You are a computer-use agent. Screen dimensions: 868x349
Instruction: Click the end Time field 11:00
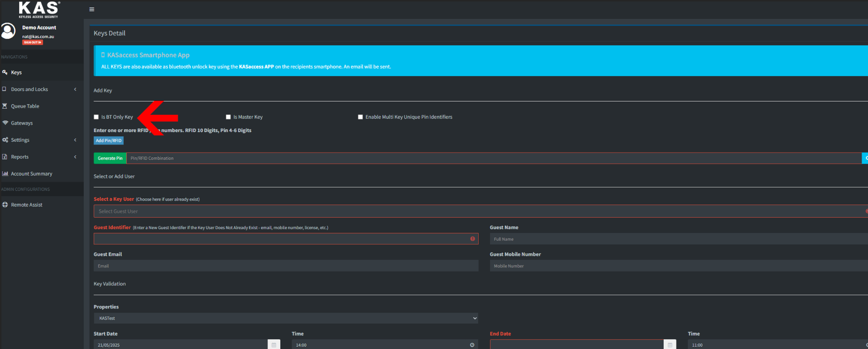point(777,345)
